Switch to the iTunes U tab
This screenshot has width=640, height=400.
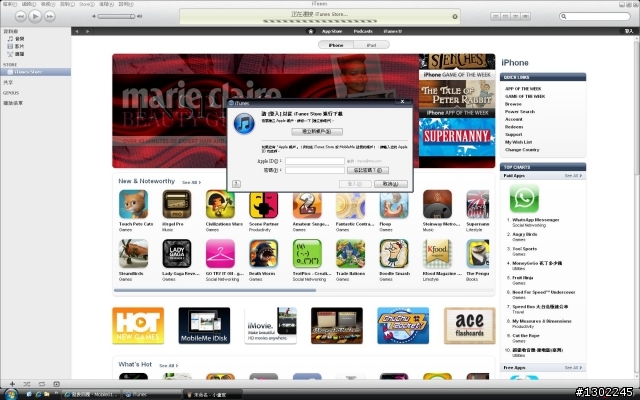[392, 31]
